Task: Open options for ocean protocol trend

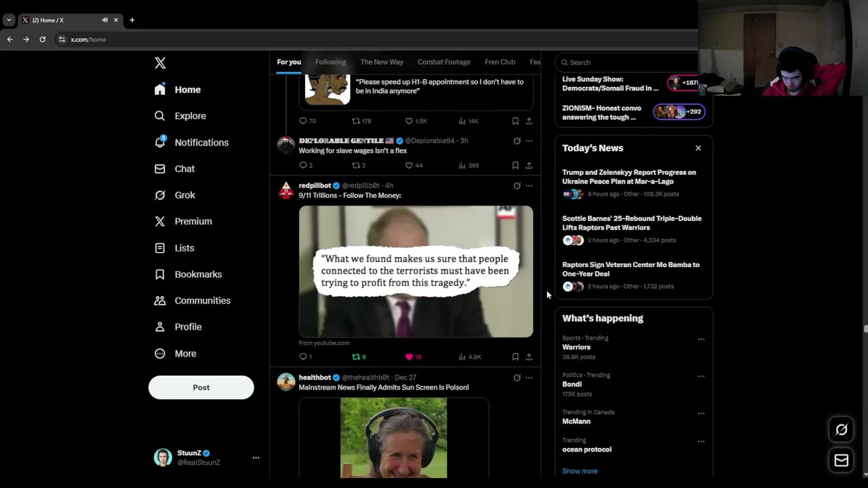Action: tap(701, 441)
